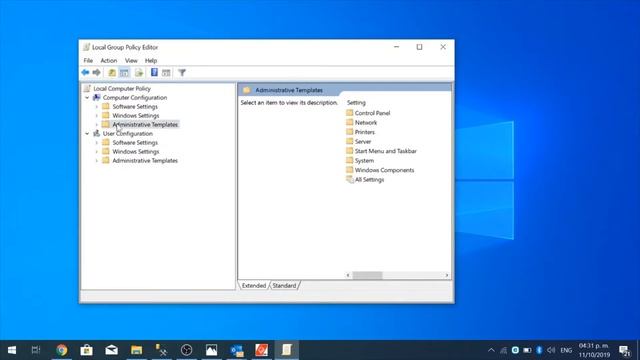Collapse the Computer Configuration node

coord(87,98)
